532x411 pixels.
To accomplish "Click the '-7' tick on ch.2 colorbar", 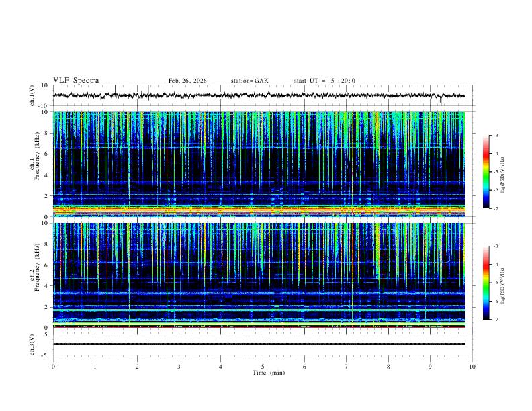I will pyautogui.click(x=495, y=319).
